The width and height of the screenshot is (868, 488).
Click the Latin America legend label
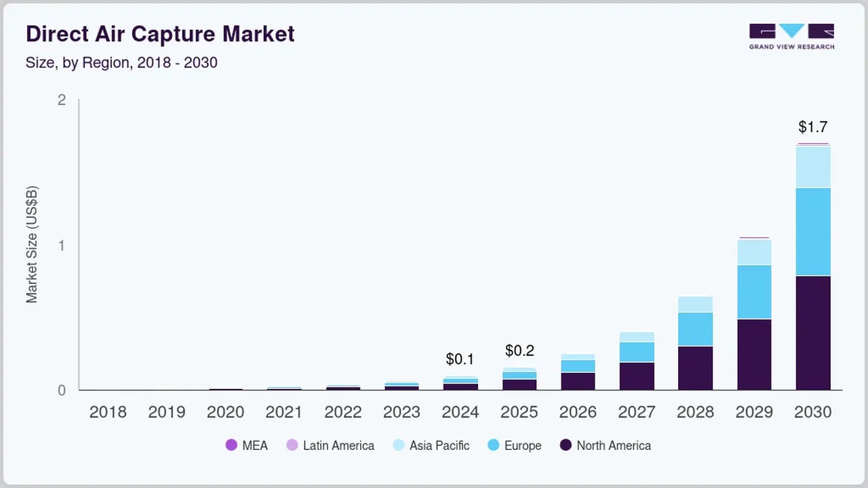pyautogui.click(x=338, y=445)
